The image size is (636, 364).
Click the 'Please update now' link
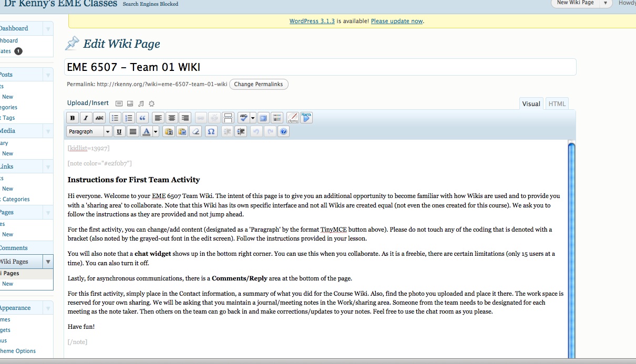click(x=397, y=22)
